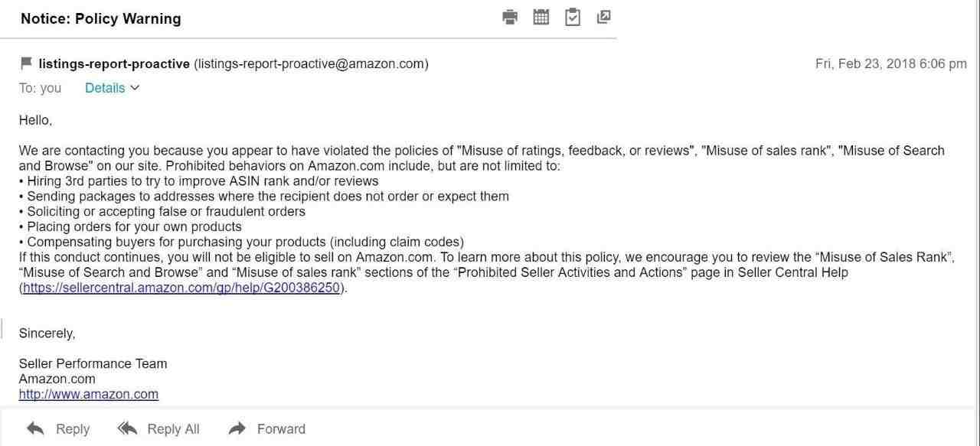
Task: Click the calendar icon in the header
Action: tap(541, 17)
